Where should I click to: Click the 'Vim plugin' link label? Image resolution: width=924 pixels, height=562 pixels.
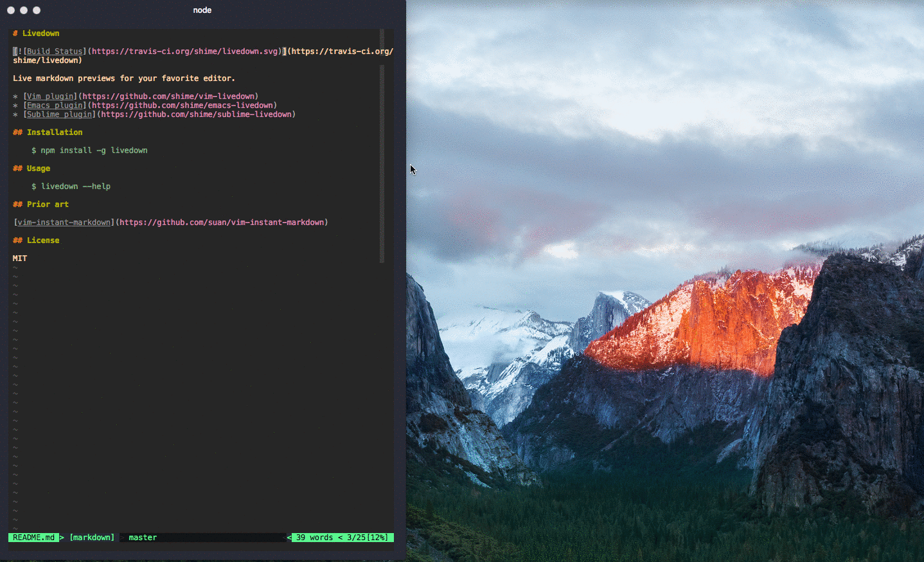[50, 96]
